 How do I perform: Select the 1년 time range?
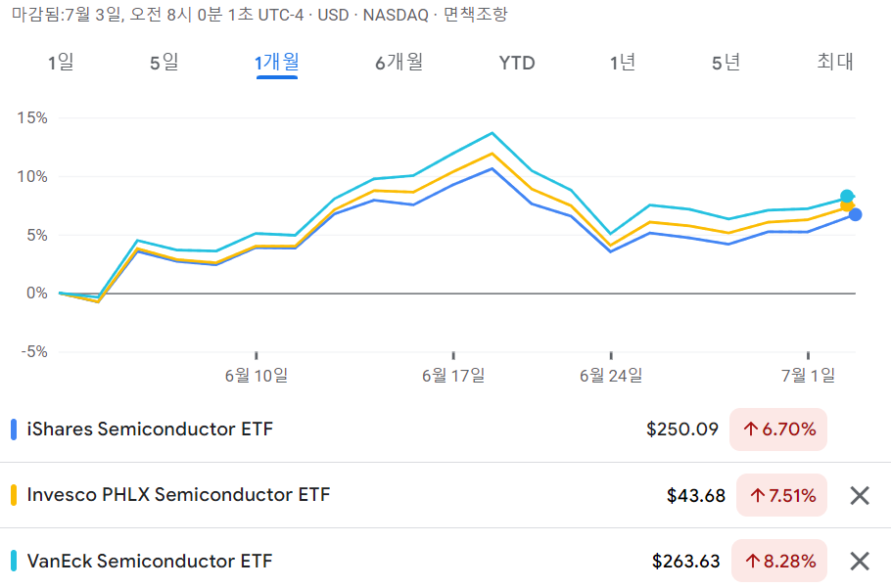tap(623, 63)
